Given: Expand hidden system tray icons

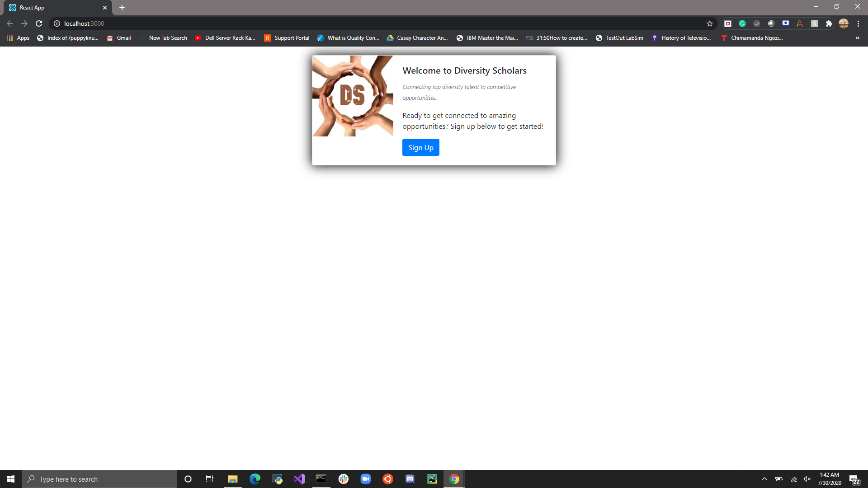Looking at the screenshot, I should click(x=764, y=479).
